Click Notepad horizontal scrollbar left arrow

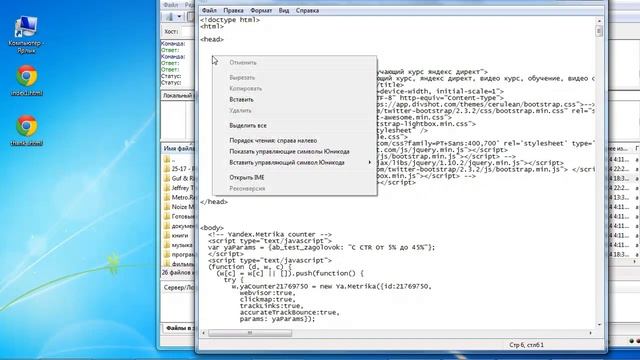[x=204, y=333]
